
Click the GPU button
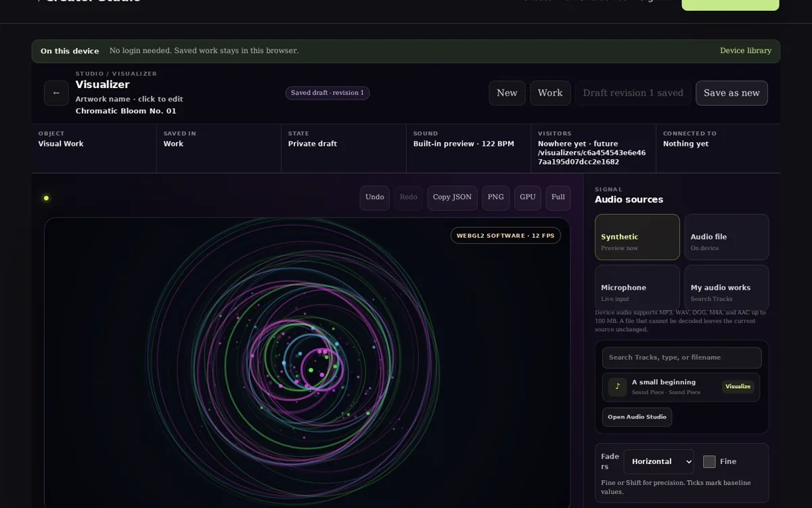pos(528,198)
